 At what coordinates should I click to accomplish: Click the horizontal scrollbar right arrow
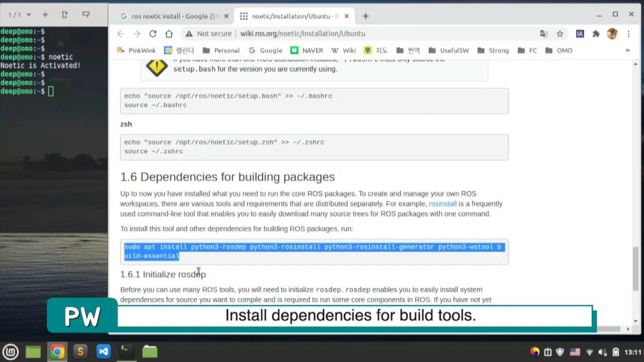(x=627, y=329)
